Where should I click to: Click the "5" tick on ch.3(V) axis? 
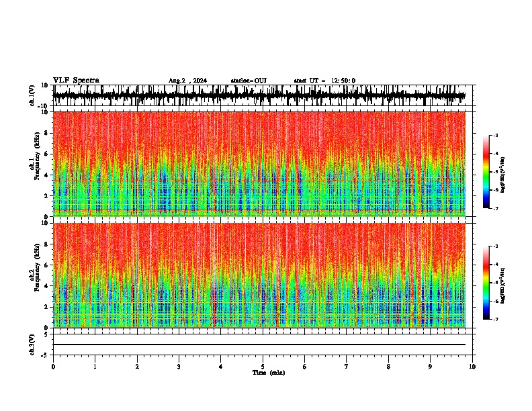pos(46,334)
